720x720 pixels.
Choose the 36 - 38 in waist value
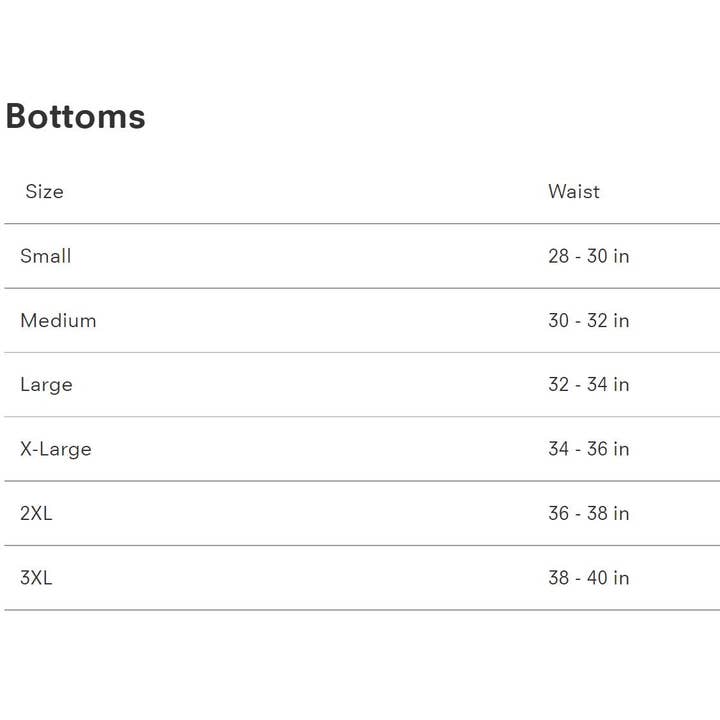coord(588,514)
